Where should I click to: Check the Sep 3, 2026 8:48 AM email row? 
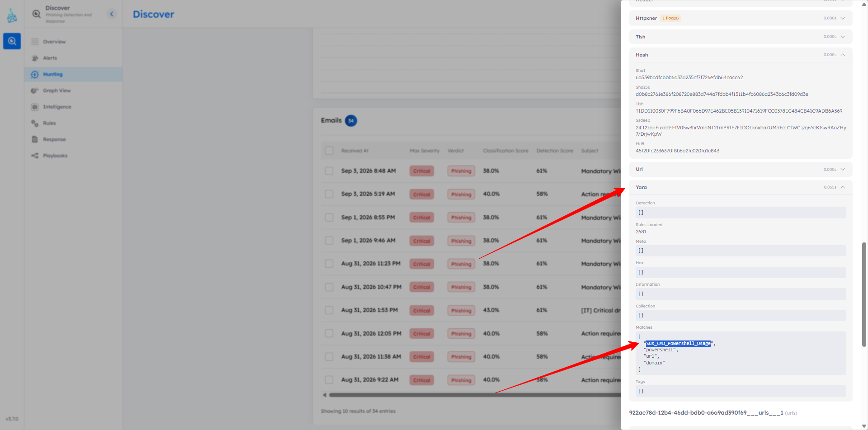point(329,171)
